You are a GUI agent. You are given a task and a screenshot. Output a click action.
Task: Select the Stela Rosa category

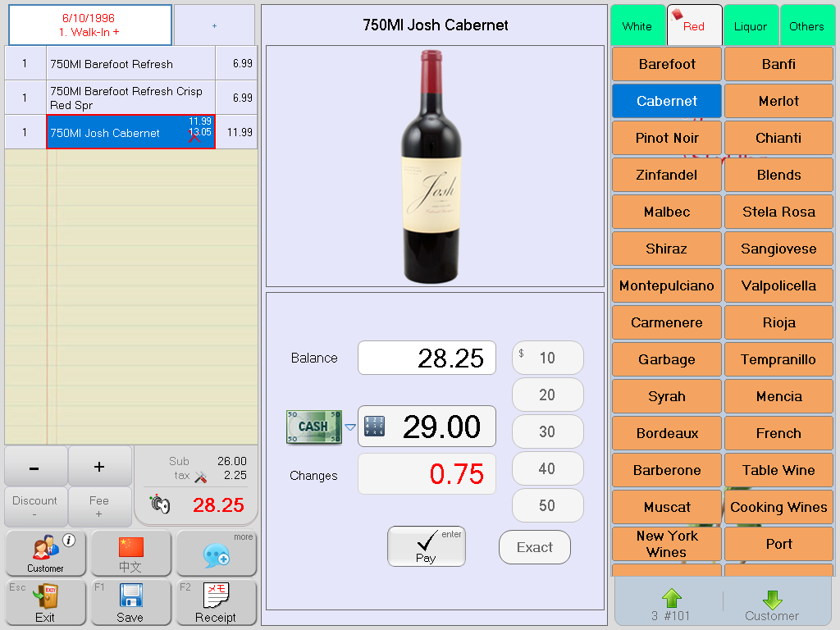(x=778, y=212)
